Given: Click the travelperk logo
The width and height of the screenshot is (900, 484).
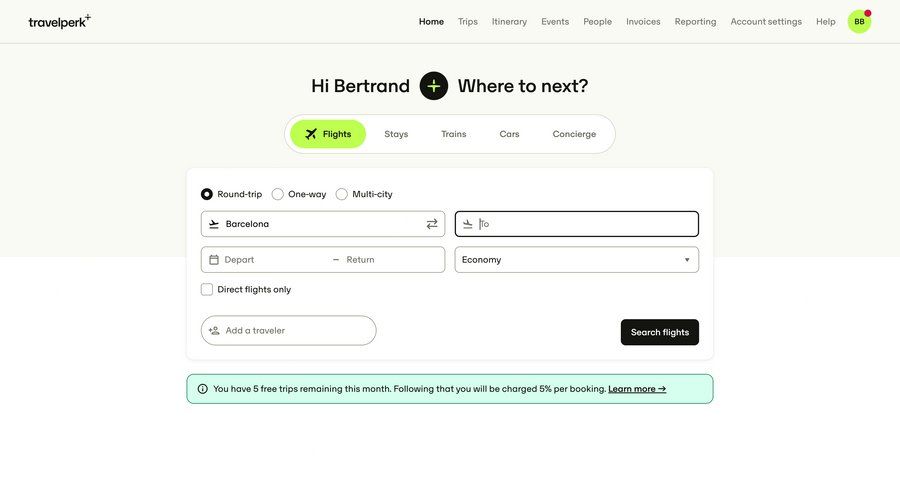Looking at the screenshot, I should pyautogui.click(x=59, y=21).
